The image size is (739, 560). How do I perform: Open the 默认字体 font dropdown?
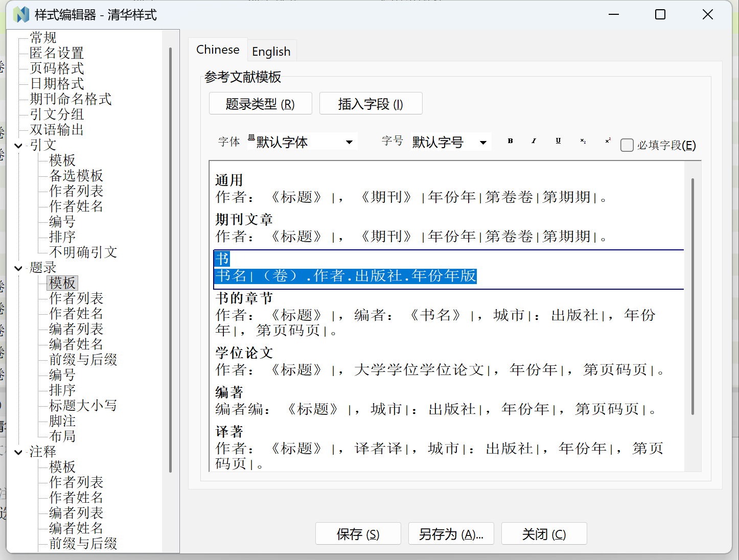point(349,142)
